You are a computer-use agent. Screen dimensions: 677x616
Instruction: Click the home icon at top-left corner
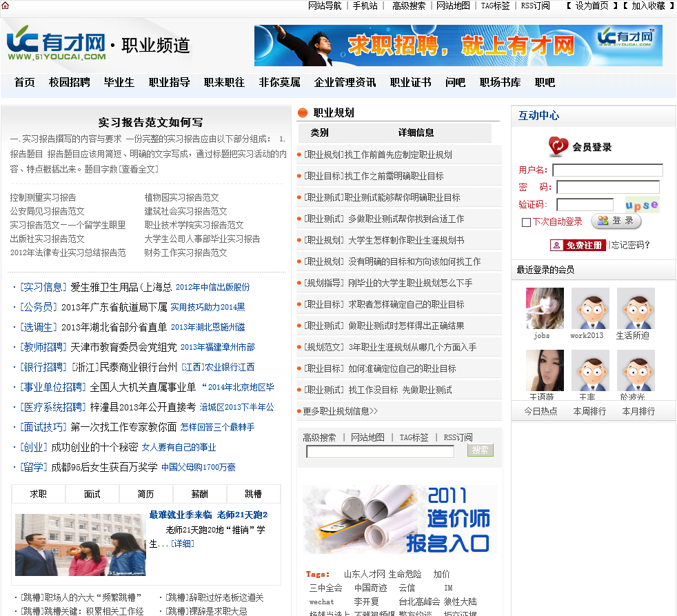6,6
